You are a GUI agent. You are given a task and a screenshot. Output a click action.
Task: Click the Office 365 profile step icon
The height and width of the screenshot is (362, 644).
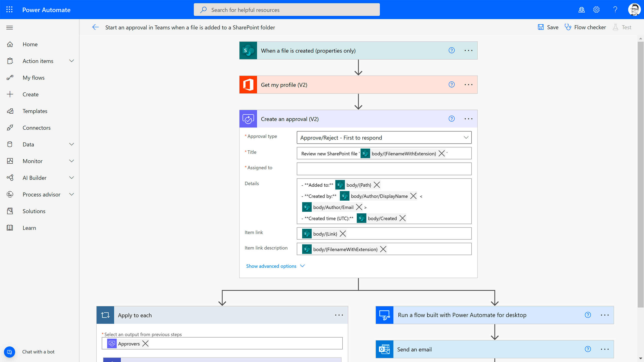click(x=248, y=84)
